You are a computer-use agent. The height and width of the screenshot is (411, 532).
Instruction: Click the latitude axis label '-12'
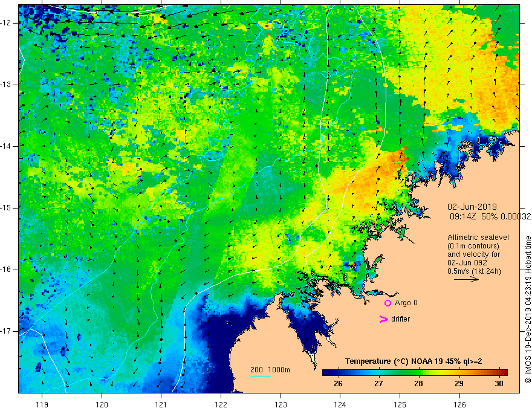[x=6, y=23]
